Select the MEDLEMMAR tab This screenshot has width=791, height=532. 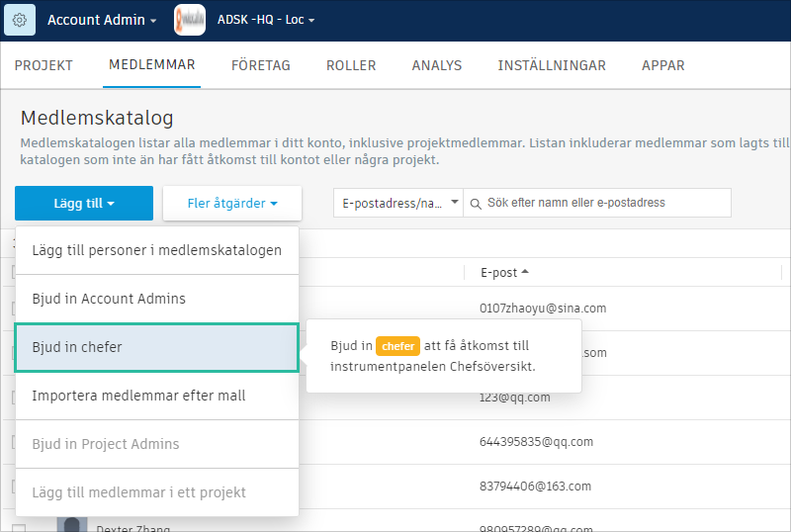152,65
